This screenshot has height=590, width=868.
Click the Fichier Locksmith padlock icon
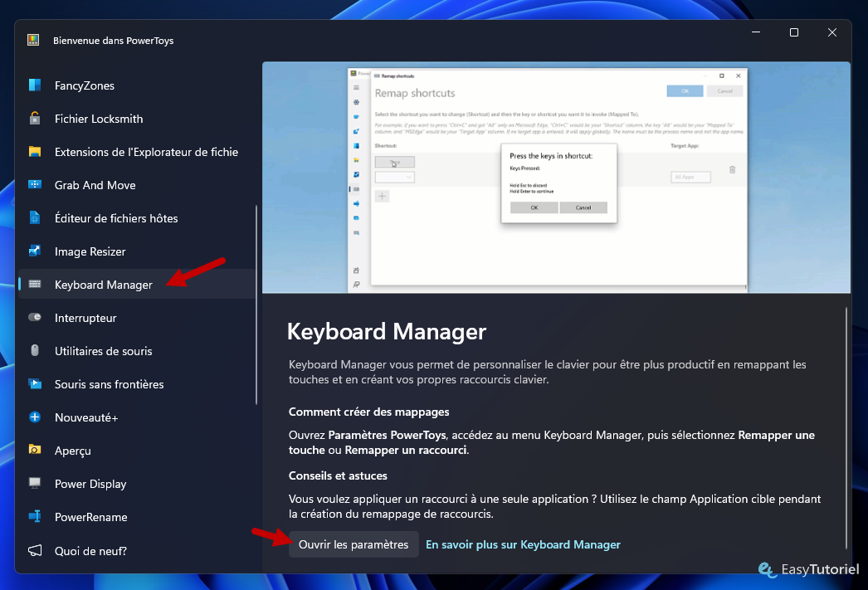point(35,119)
